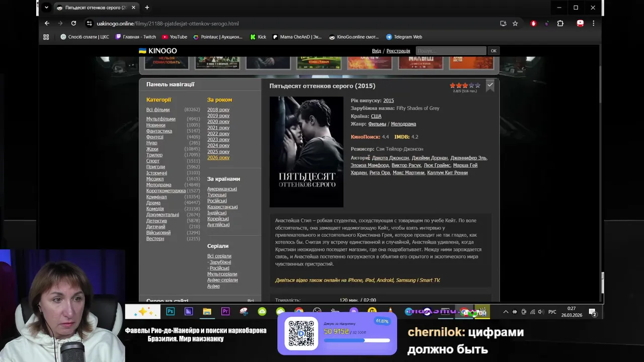Screen dimensions: 644x362
Task: Open Media Encoder from the taskbar
Action: tap(189, 312)
